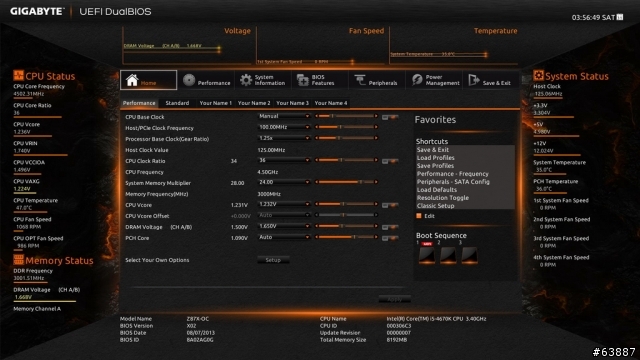The height and width of the screenshot is (360, 640).
Task: Switch to the Your Name 2 tab
Action: [x=254, y=103]
